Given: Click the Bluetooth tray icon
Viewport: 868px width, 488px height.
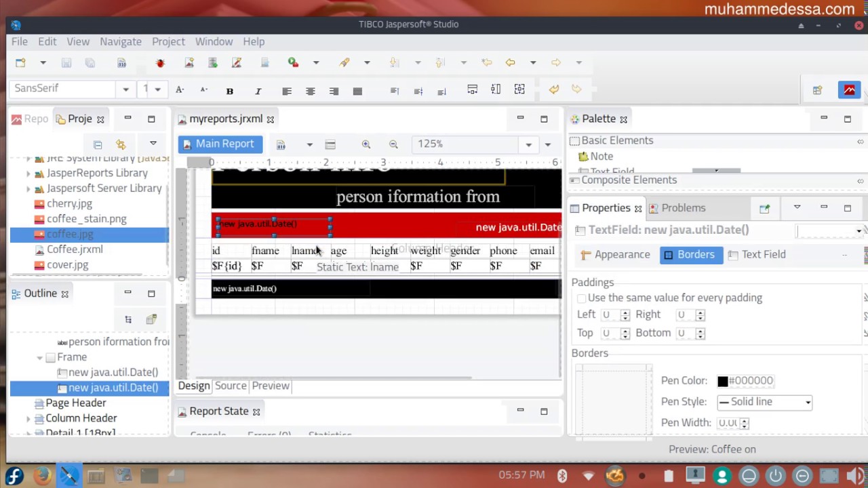Looking at the screenshot, I should click(x=562, y=476).
